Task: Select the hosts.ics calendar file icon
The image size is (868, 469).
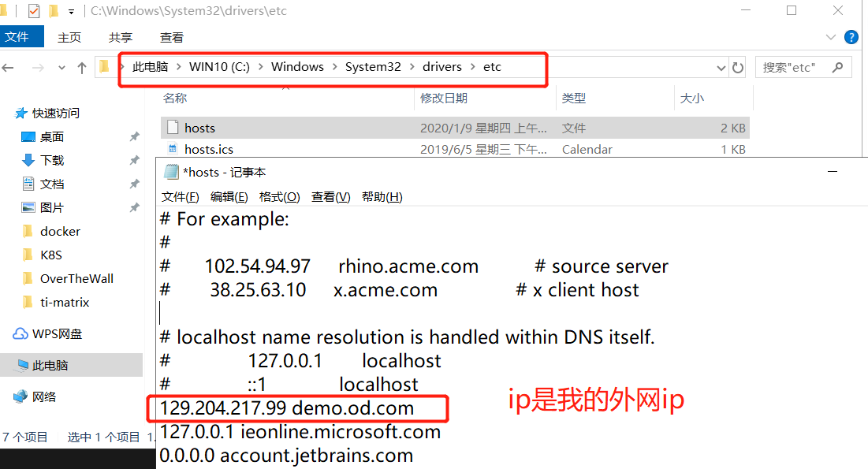Action: pos(173,149)
